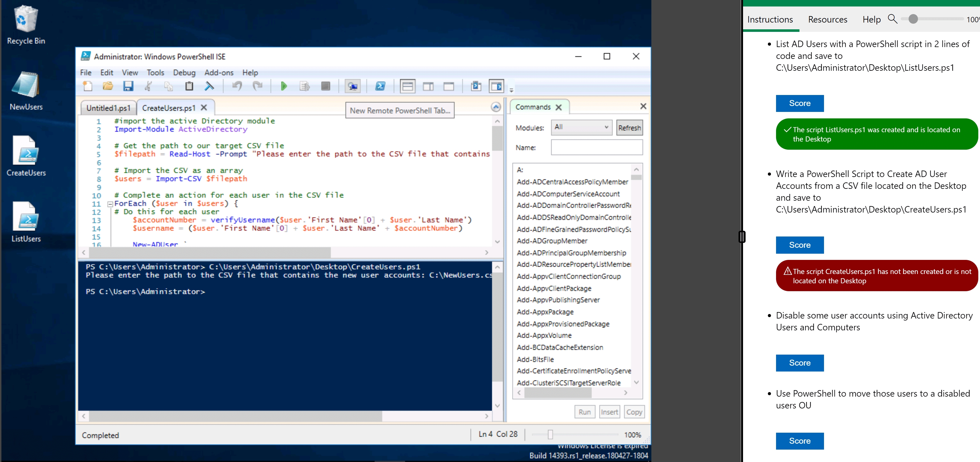980x462 pixels.
Task: Click the command Name input field
Action: point(597,147)
